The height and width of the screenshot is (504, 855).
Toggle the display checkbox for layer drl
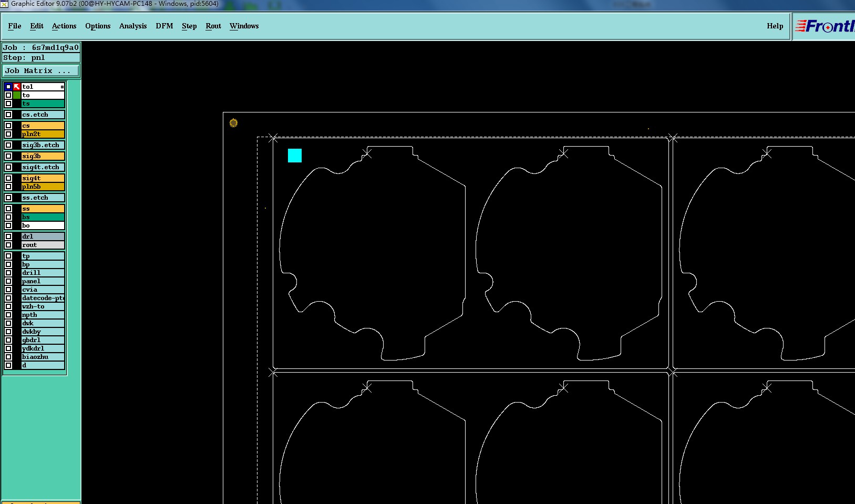click(8, 236)
